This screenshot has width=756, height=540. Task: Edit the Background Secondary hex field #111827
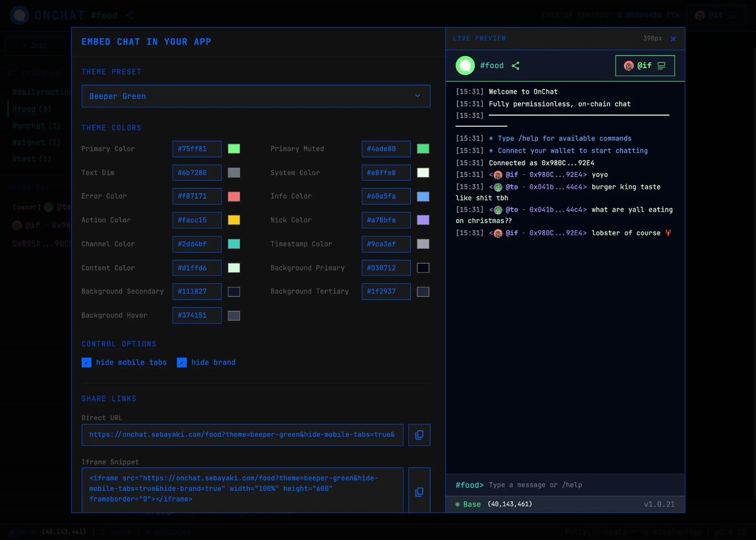pos(197,292)
